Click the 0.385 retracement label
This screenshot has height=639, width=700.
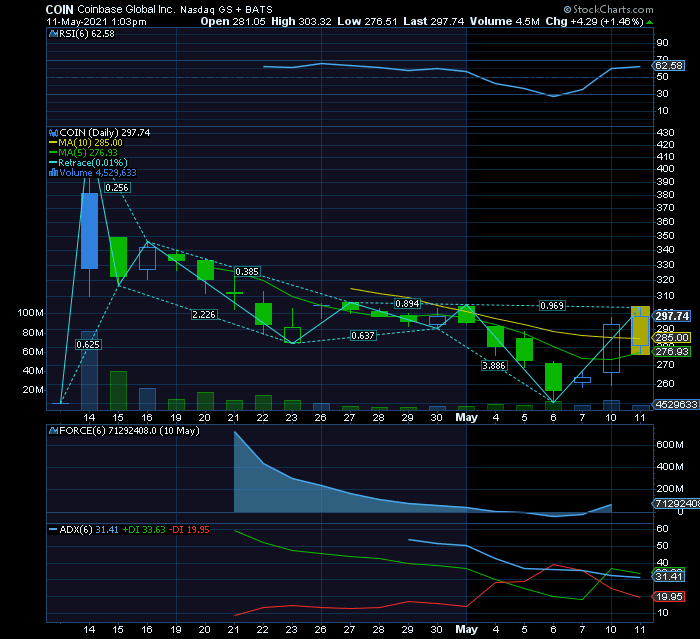tap(247, 271)
